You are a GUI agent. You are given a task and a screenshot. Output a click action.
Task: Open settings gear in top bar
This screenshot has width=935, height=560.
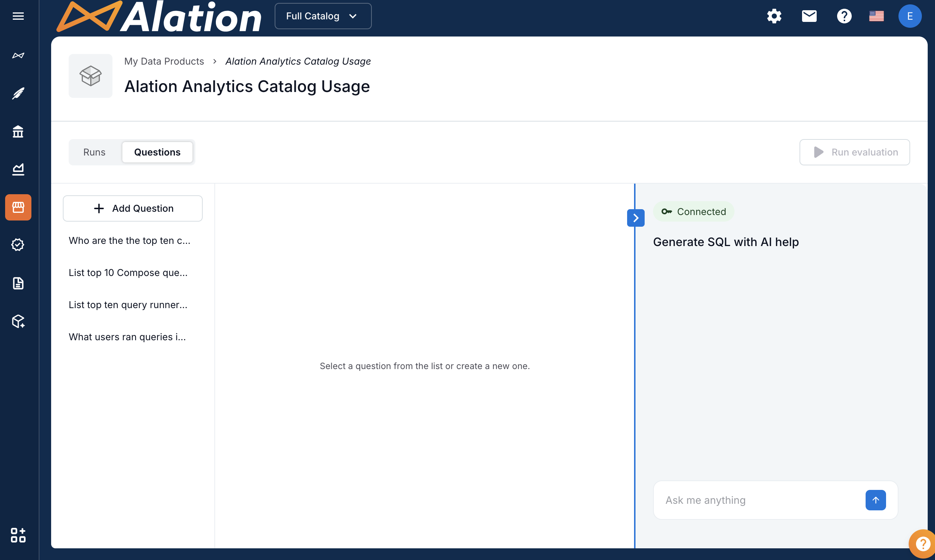pos(774,16)
